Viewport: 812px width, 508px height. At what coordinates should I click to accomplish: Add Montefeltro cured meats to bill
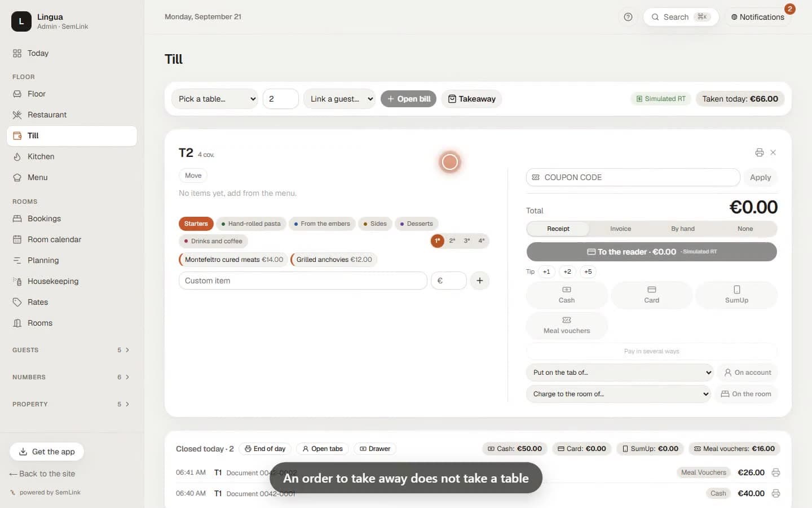tap(233, 260)
